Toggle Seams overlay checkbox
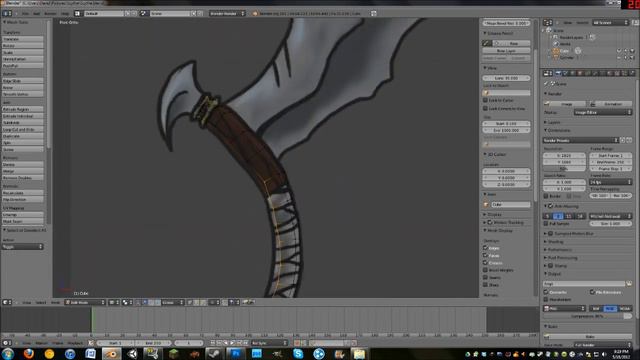 point(485,277)
